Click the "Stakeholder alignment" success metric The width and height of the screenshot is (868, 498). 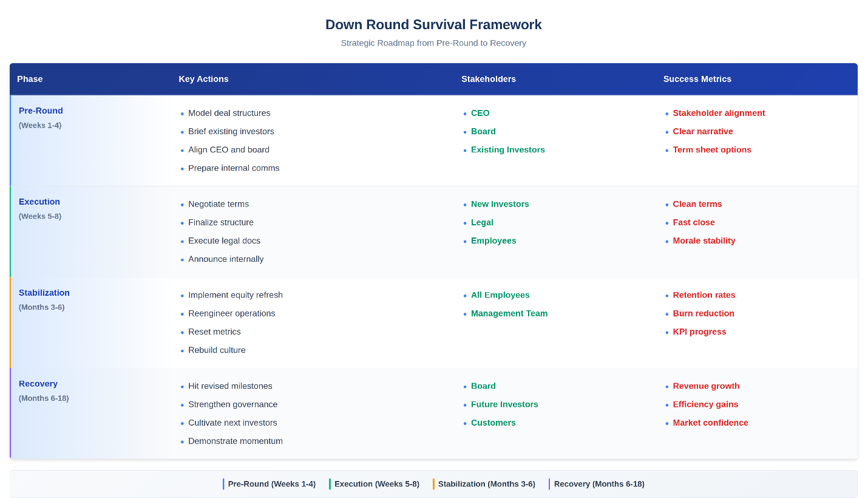click(719, 113)
